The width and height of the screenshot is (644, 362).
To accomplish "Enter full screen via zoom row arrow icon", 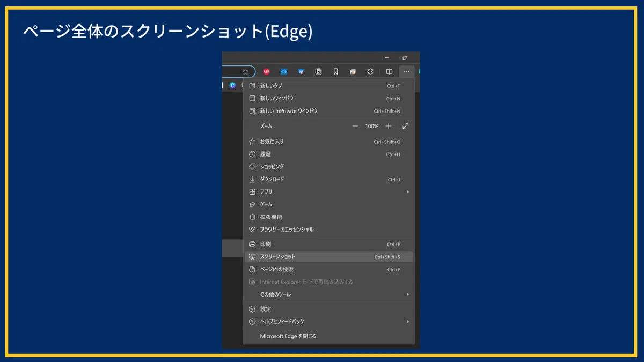I will click(406, 126).
